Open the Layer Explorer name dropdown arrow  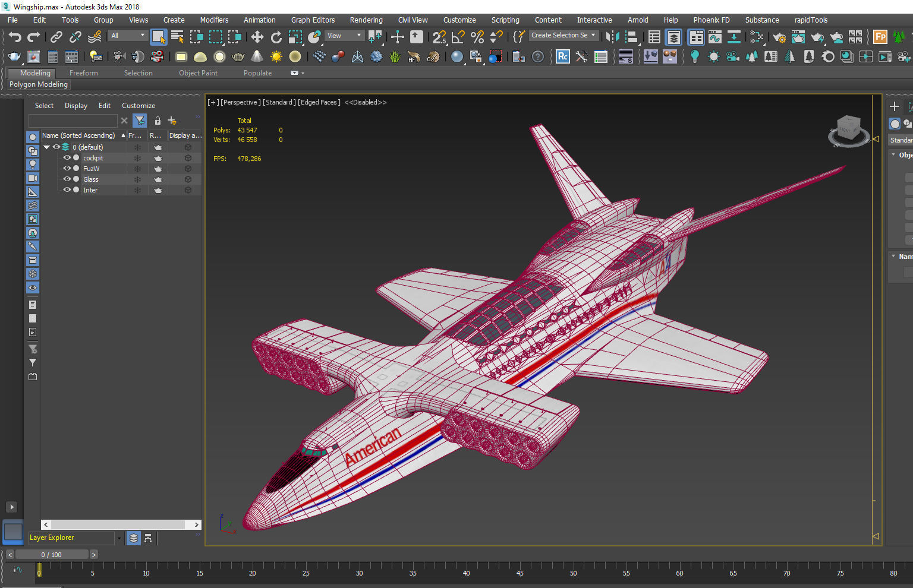click(x=119, y=538)
